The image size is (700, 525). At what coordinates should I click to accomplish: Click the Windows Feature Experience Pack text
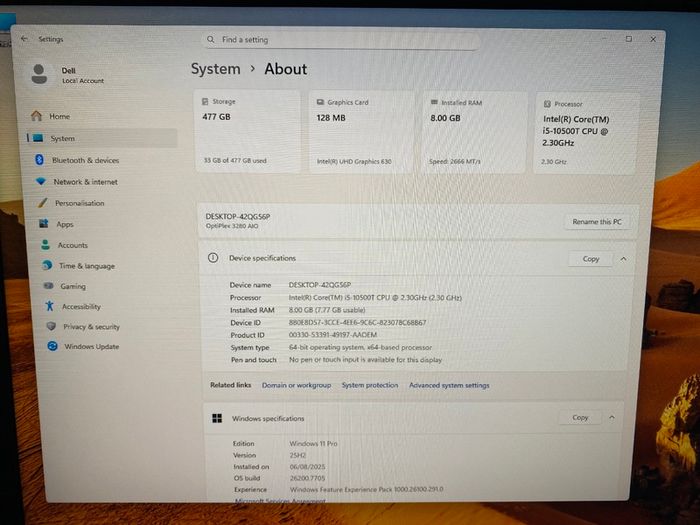click(x=367, y=489)
